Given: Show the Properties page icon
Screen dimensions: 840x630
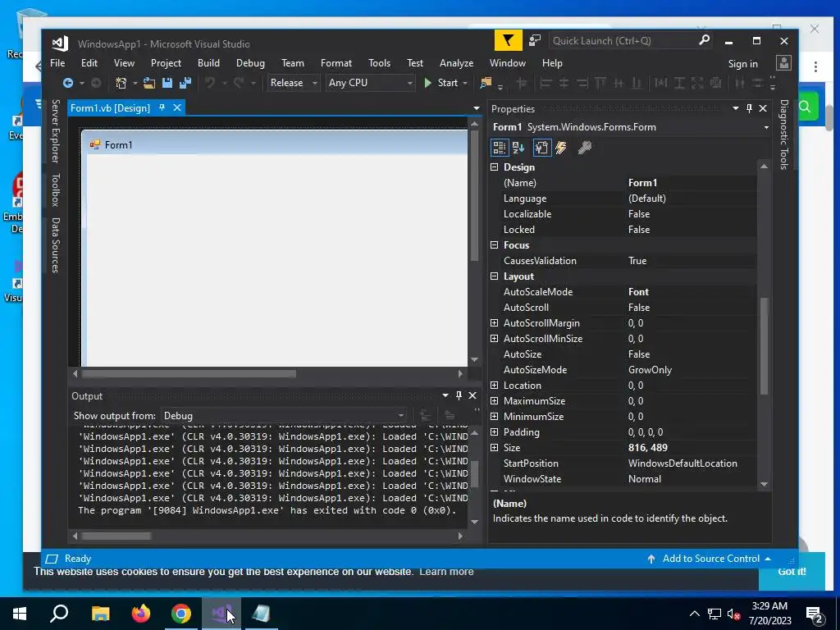Looking at the screenshot, I should coord(541,148).
